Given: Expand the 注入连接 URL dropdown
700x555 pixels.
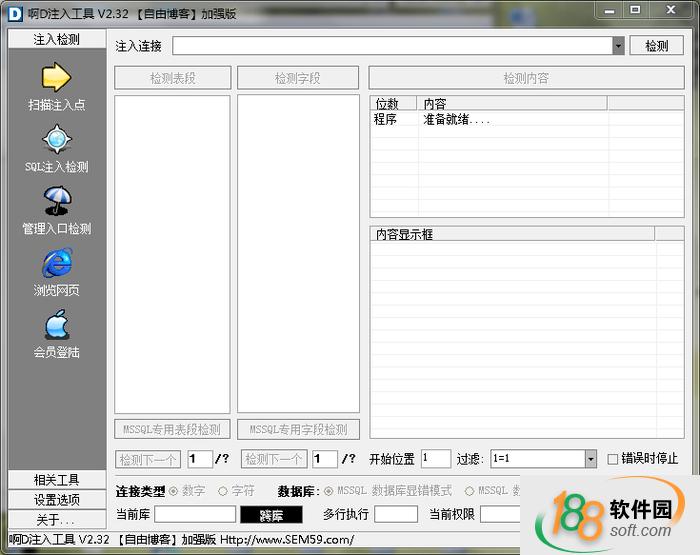Looking at the screenshot, I should pyautogui.click(x=618, y=46).
